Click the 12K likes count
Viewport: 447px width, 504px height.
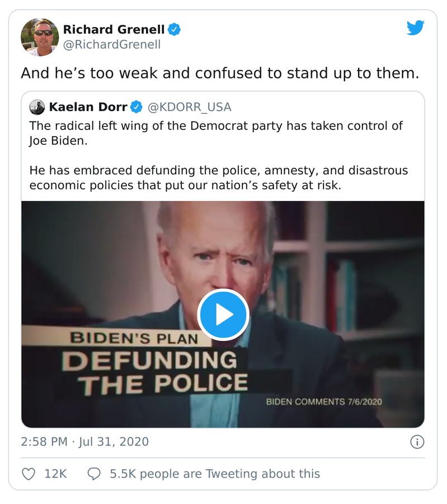55,474
